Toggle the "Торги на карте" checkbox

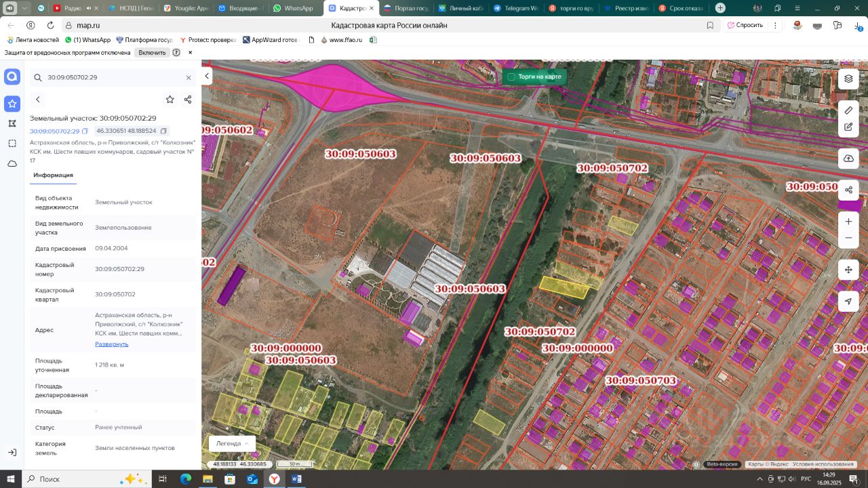pos(511,77)
